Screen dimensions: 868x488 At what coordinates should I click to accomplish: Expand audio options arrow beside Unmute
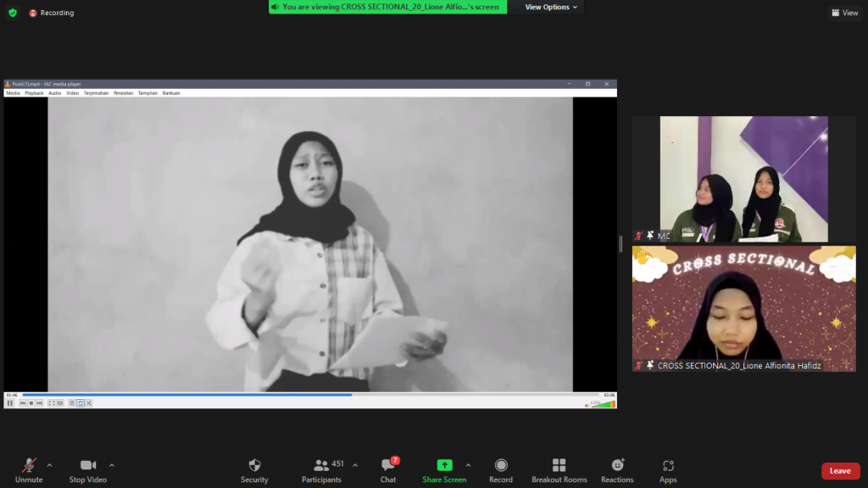(x=49, y=465)
